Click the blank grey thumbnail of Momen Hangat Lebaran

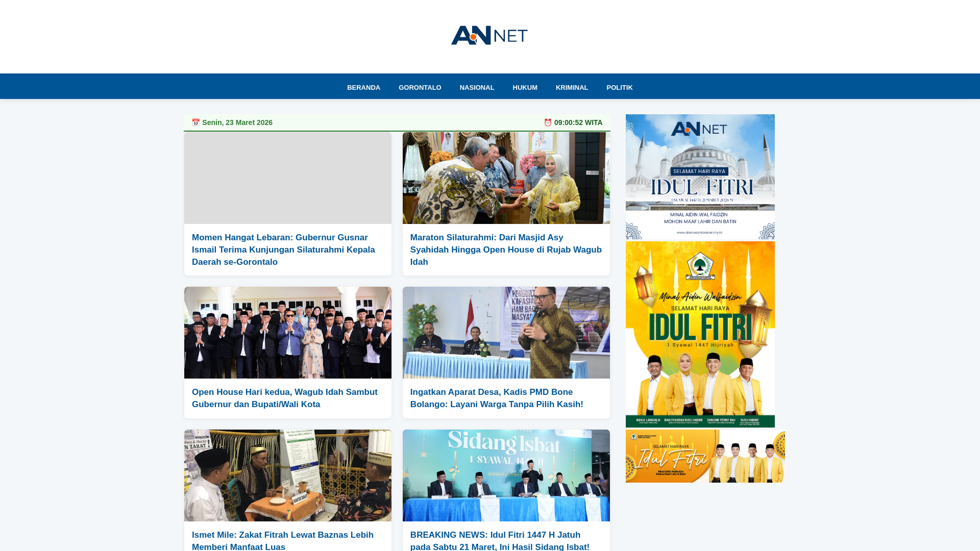tap(287, 178)
